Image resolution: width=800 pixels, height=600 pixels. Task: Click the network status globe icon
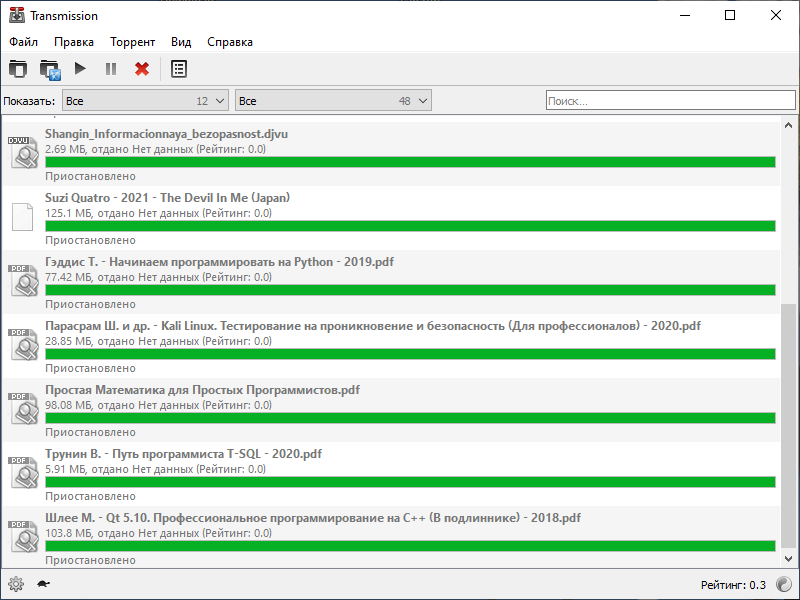[x=783, y=584]
